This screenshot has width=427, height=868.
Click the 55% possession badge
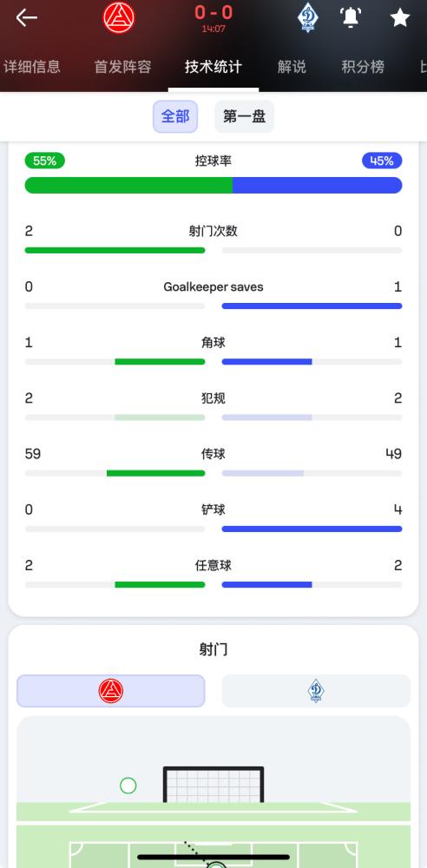(45, 161)
